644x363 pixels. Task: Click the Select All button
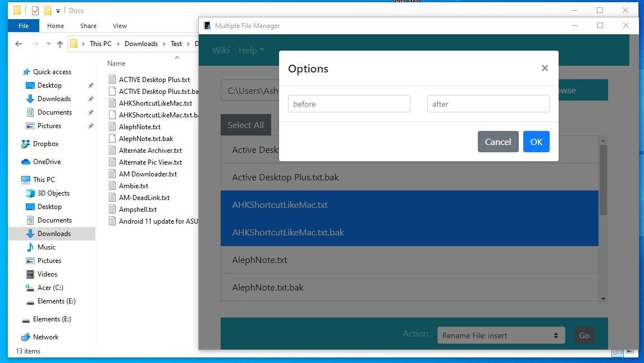[245, 125]
